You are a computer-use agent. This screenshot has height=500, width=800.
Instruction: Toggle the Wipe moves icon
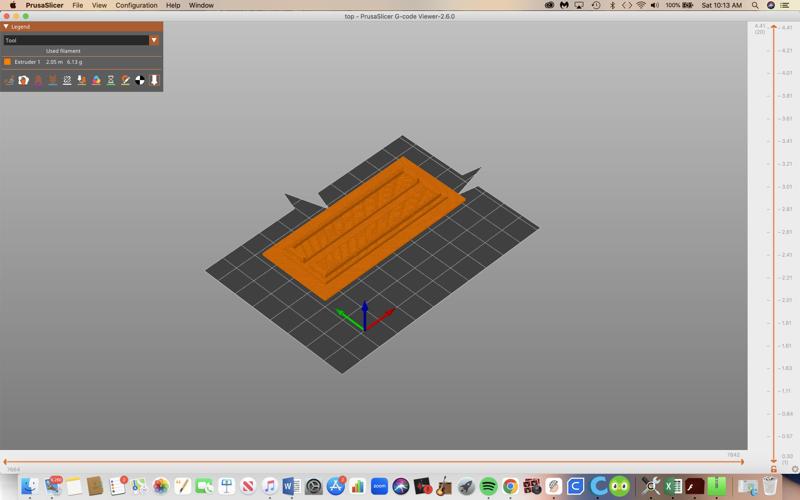[23, 80]
